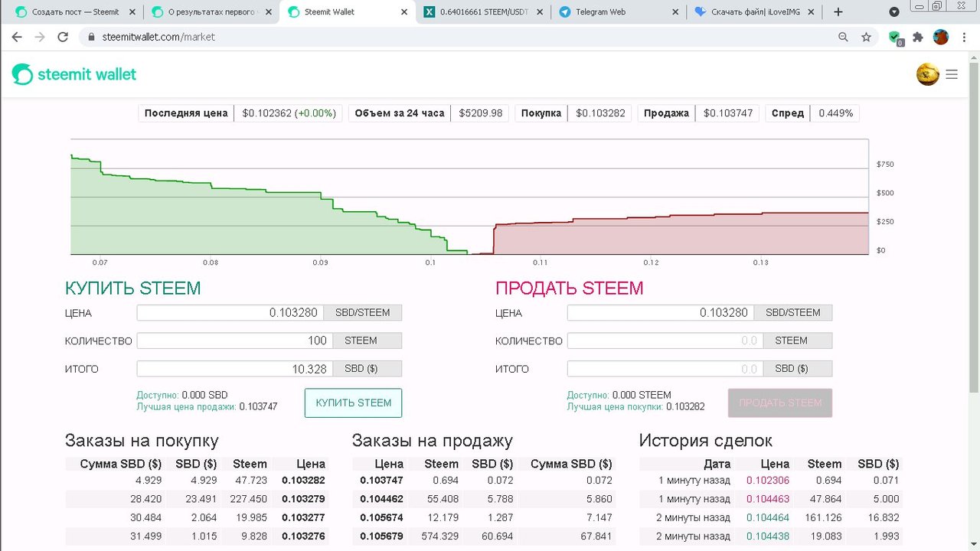
Task: Reload the page with the refresh icon
Action: click(x=63, y=37)
